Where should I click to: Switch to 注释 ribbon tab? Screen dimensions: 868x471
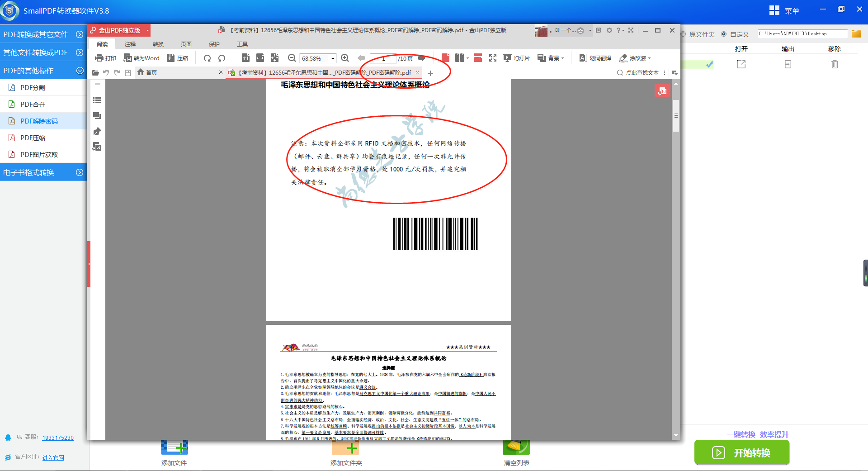130,44
